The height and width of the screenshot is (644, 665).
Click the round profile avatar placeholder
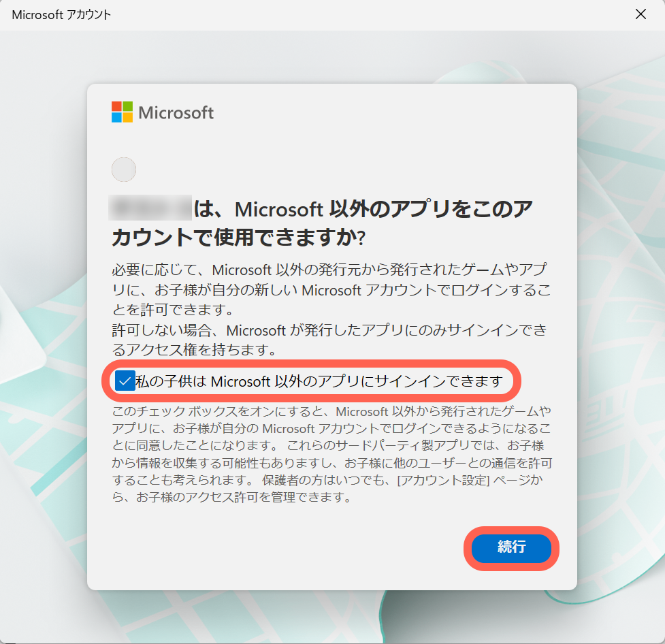pyautogui.click(x=124, y=170)
